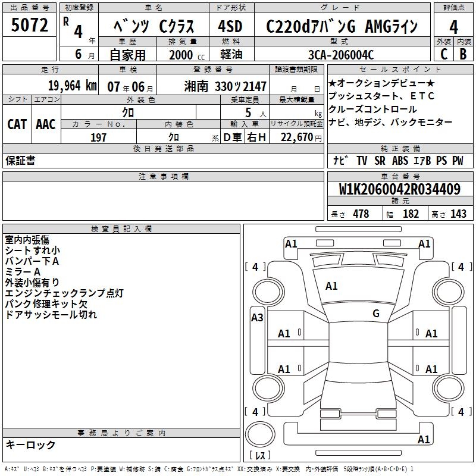Select the [レス] marker below the car diagram
Screen dimensions: 476x476
pyautogui.click(x=261, y=456)
